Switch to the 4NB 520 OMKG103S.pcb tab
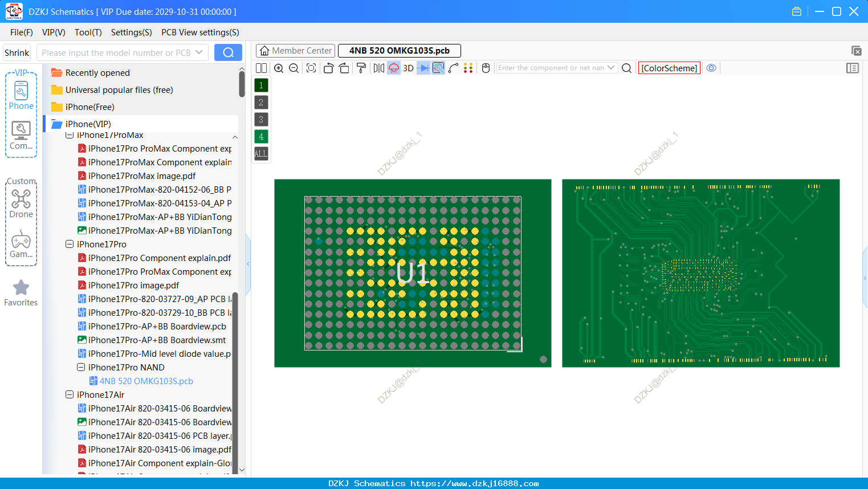Image resolution: width=868 pixels, height=489 pixels. [x=399, y=51]
